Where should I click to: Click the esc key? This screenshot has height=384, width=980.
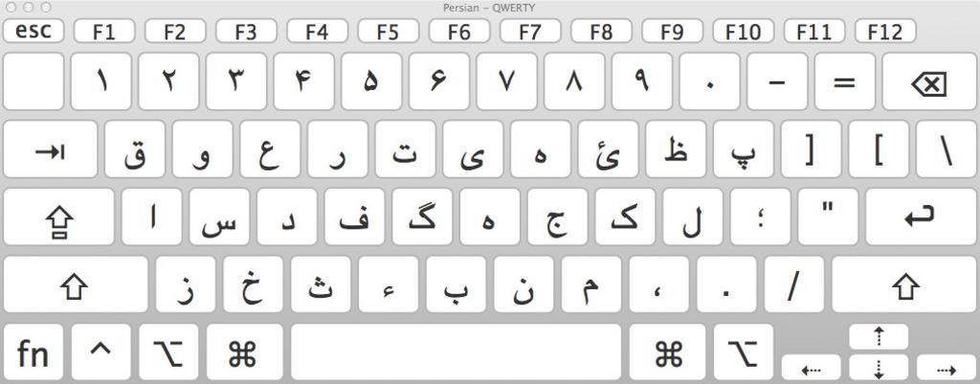33,31
